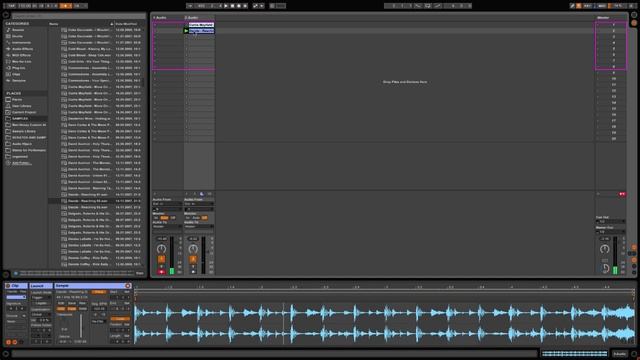Viewport: 640px width, 360px height.
Task: Open the Max for Live category
Action: pos(22,61)
